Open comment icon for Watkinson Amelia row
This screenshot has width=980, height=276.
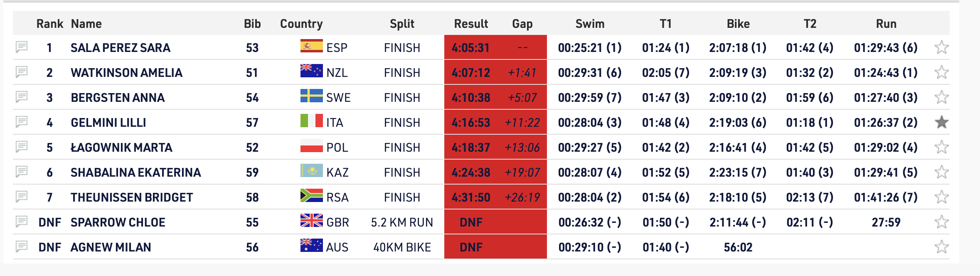coord(22,72)
